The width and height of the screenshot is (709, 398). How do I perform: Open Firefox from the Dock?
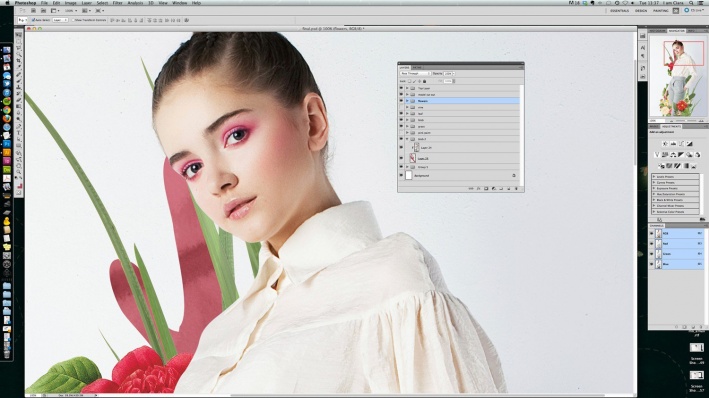7,118
